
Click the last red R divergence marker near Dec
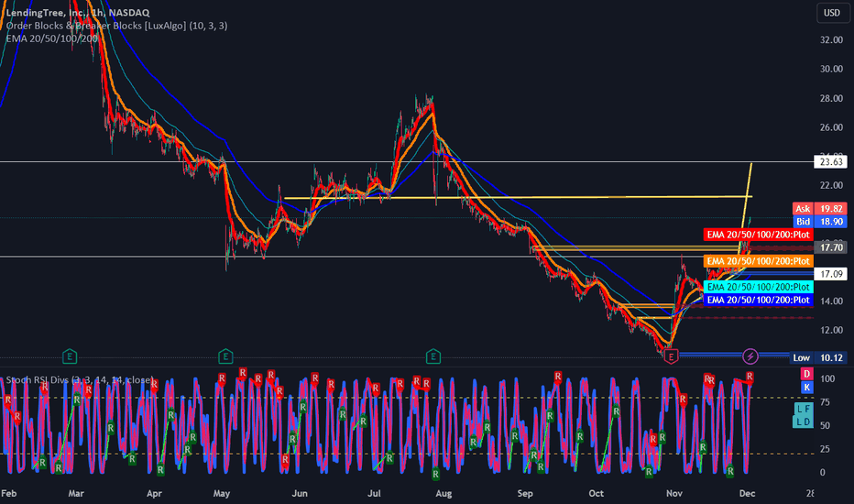click(750, 377)
